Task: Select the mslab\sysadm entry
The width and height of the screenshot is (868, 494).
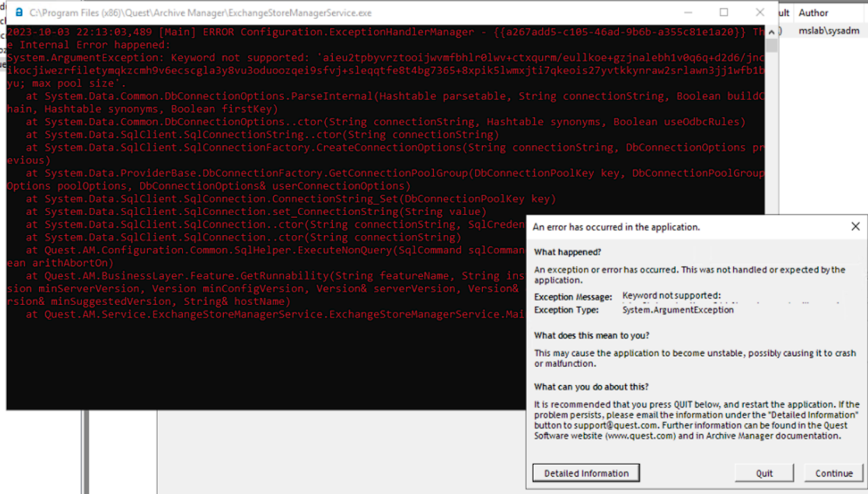Action: coord(828,30)
